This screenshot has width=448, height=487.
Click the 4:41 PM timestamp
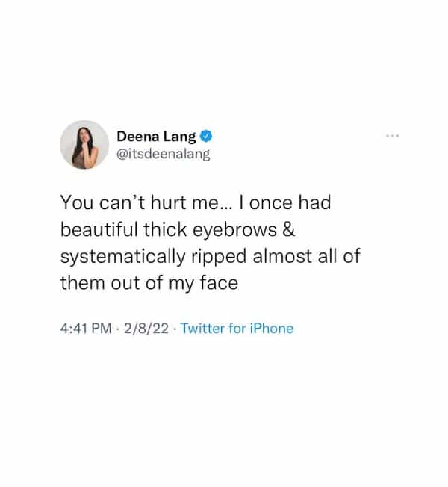coord(86,328)
